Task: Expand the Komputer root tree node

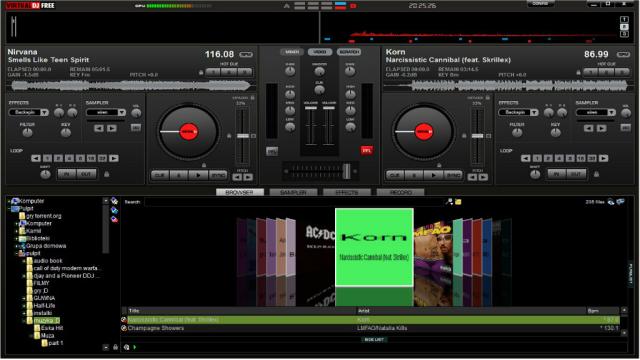Action: click(9, 201)
